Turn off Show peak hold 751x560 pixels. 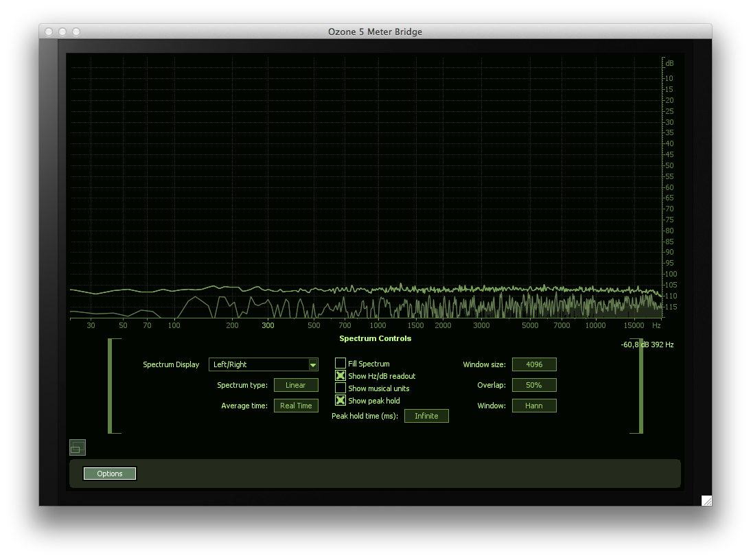click(340, 401)
